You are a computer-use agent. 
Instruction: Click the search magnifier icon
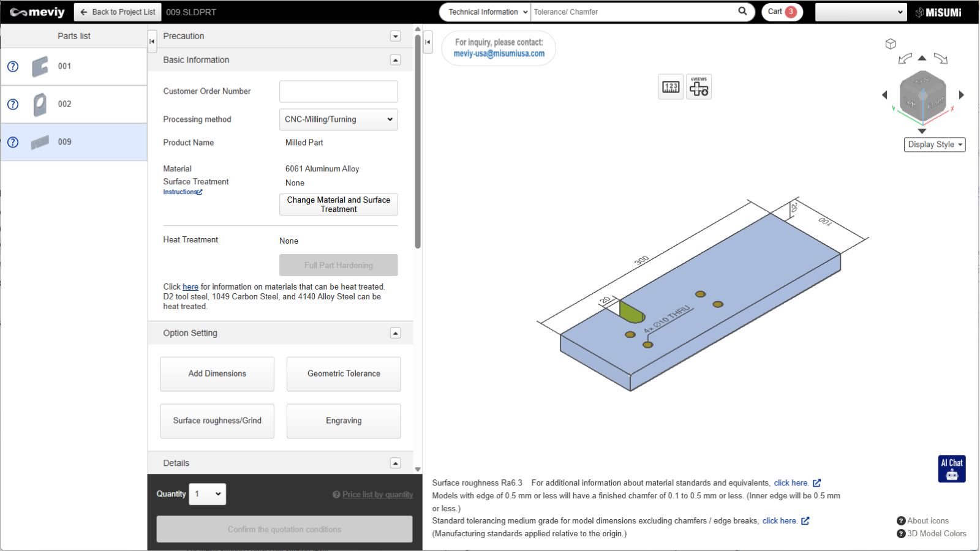742,11
